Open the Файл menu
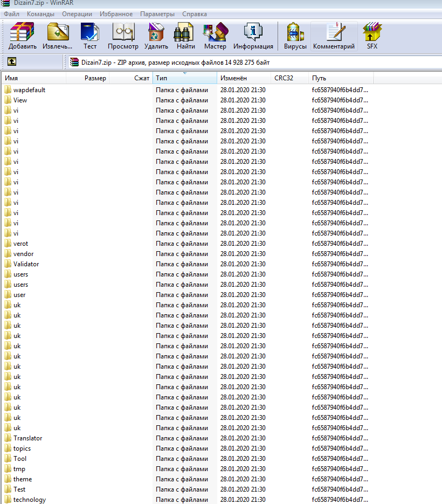Image resolution: width=442 pixels, height=504 pixels. (x=12, y=13)
